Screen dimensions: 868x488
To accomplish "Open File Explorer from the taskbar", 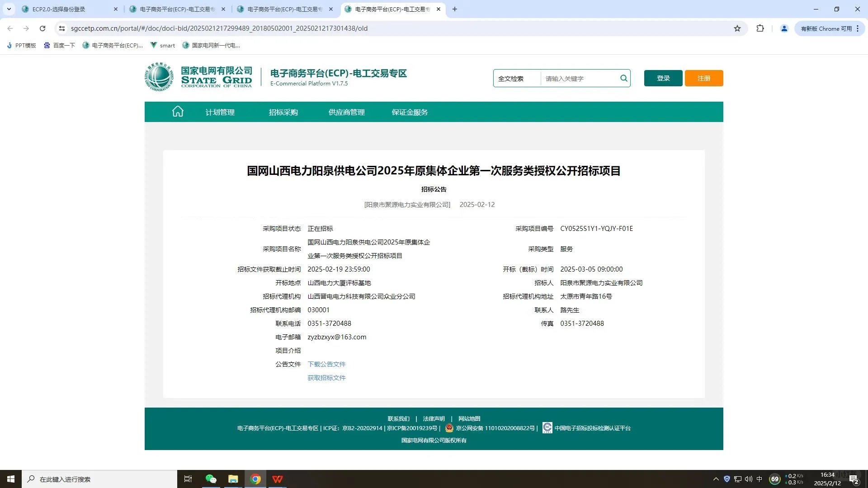I will click(233, 479).
